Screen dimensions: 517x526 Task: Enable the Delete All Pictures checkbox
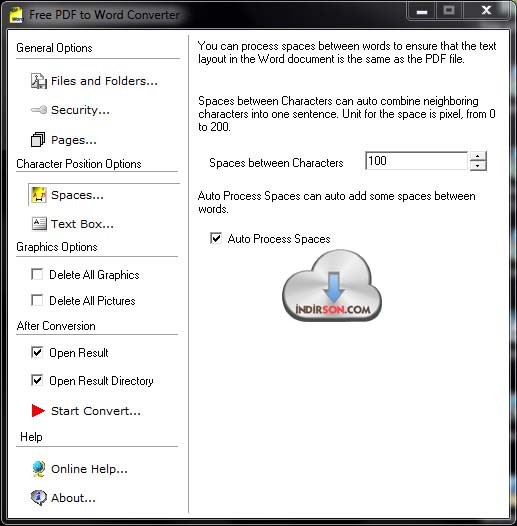(x=37, y=300)
